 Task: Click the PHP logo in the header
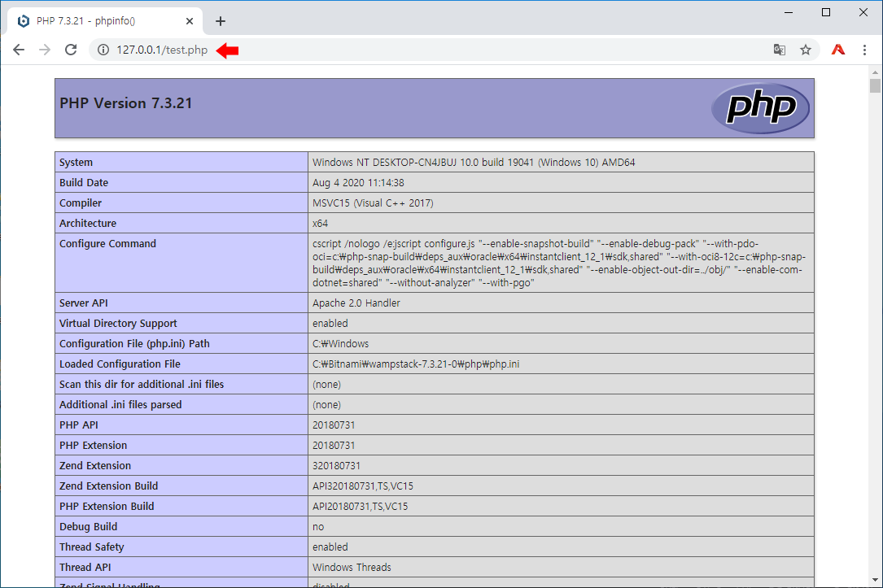point(760,108)
